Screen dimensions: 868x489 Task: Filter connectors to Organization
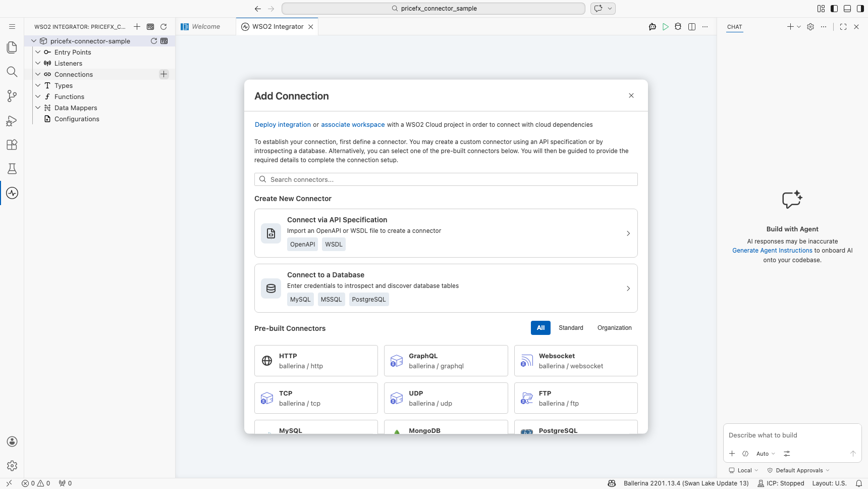615,328
